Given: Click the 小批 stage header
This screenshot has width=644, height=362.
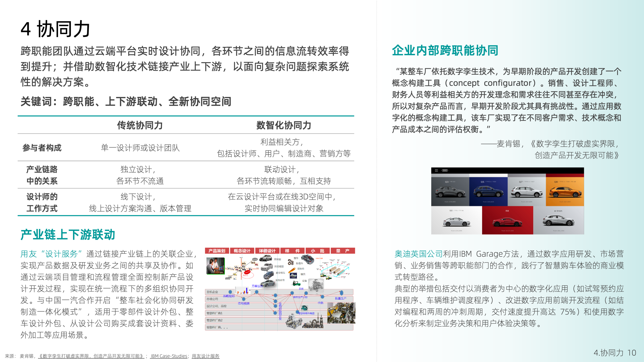Looking at the screenshot, I should [318, 251].
